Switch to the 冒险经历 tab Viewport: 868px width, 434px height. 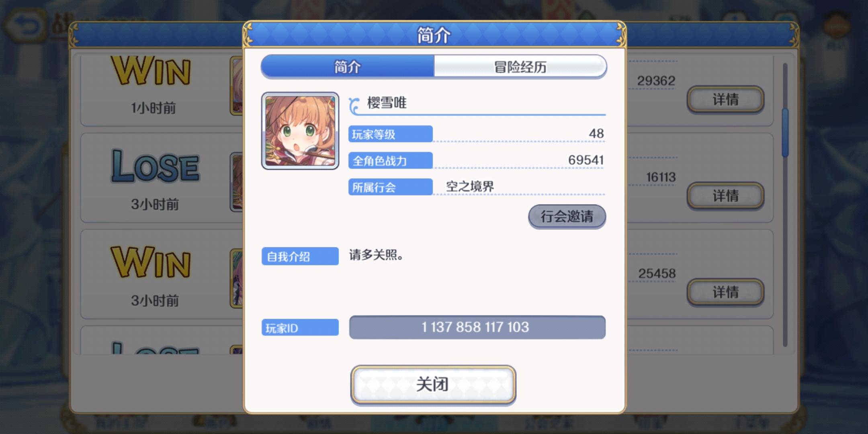[x=520, y=67]
